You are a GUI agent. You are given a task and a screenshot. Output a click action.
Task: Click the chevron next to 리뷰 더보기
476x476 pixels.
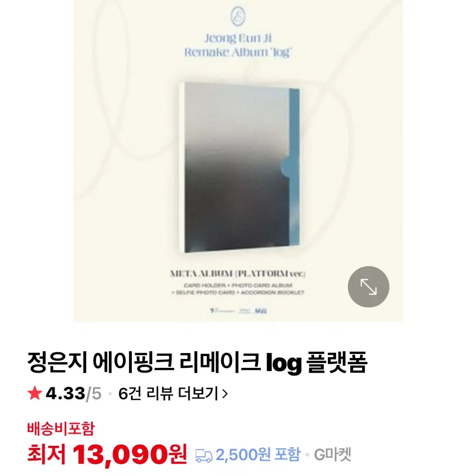(x=225, y=394)
